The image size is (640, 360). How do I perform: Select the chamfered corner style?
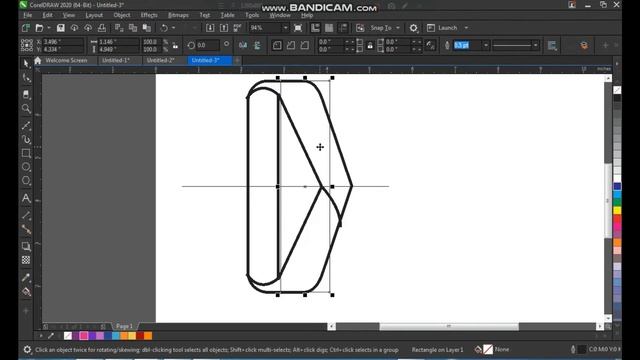click(305, 45)
